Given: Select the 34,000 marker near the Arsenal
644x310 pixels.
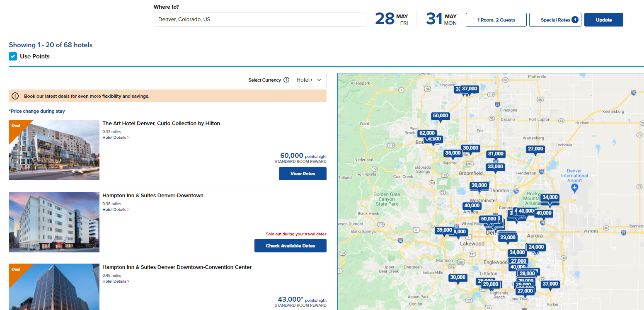Looking at the screenshot, I should click(x=550, y=197).
